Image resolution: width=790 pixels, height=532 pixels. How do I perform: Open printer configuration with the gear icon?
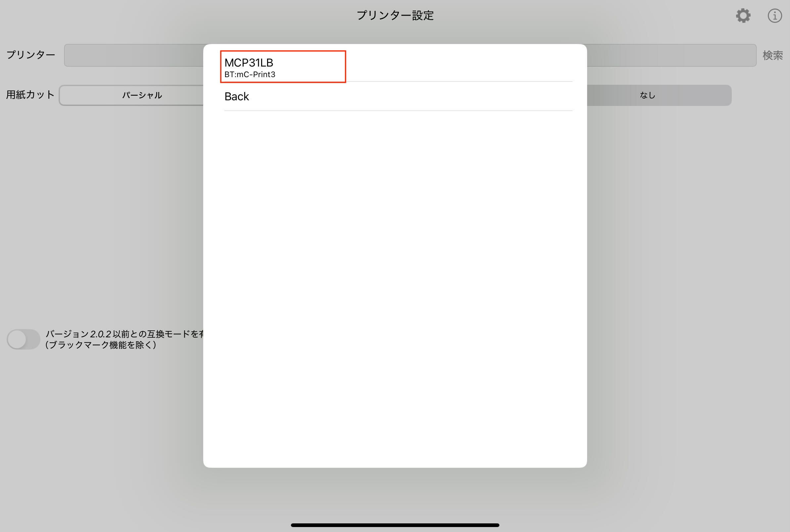pyautogui.click(x=743, y=15)
